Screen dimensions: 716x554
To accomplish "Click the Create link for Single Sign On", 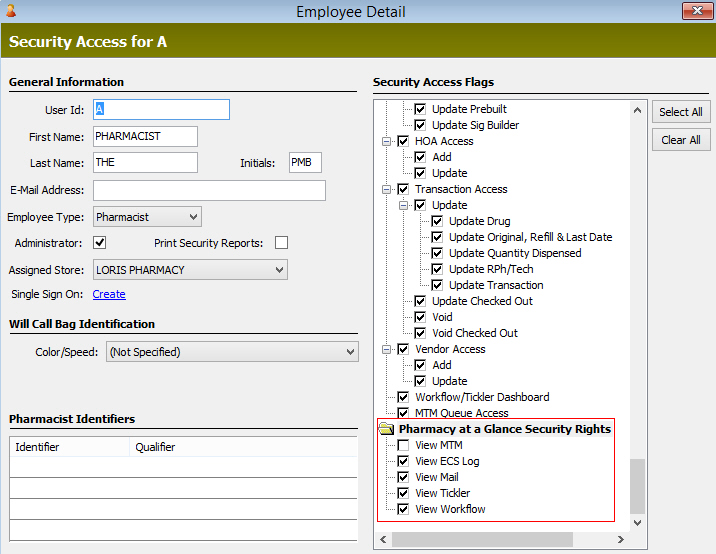I will coord(109,294).
